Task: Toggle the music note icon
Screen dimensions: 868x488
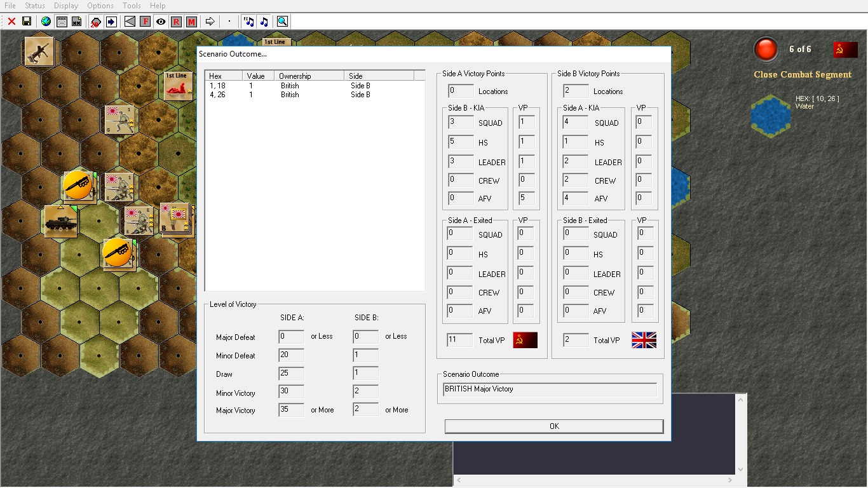Action: pos(264,22)
